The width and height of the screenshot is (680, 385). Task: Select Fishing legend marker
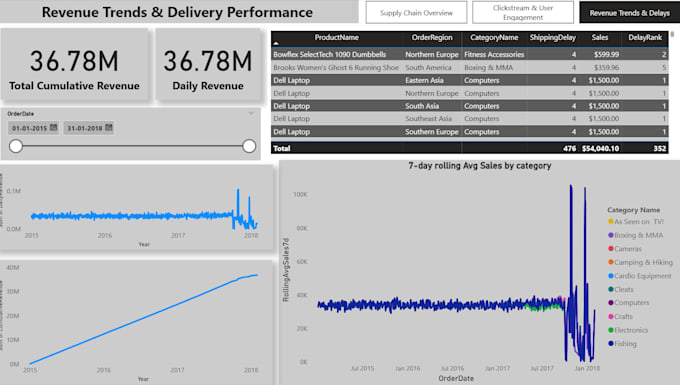tap(611, 343)
